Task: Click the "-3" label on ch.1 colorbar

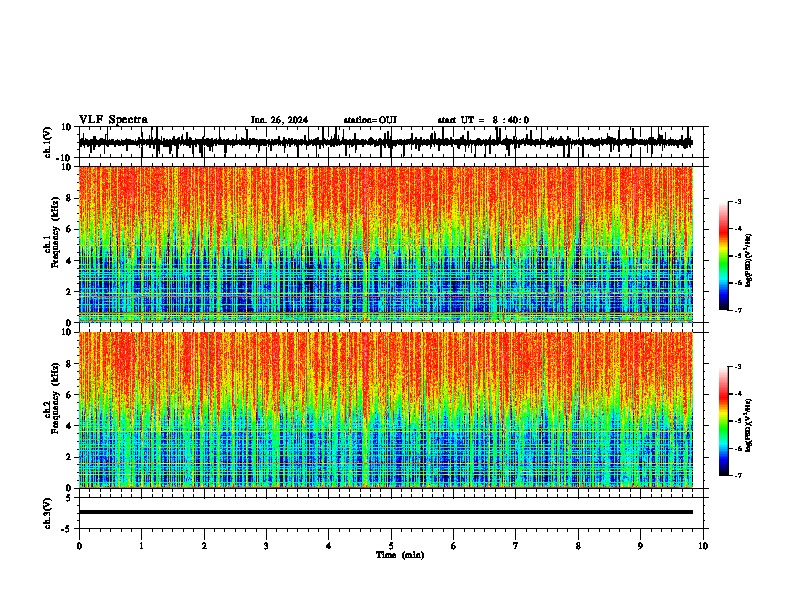Action: pos(738,202)
